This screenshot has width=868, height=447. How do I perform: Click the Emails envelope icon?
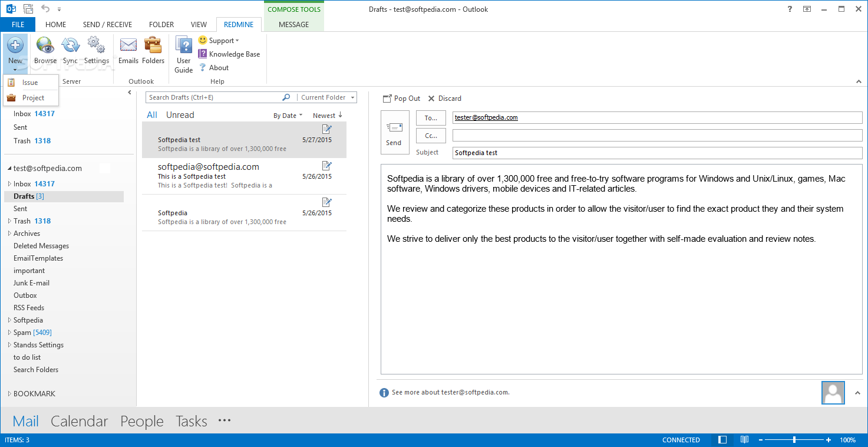pyautogui.click(x=128, y=45)
